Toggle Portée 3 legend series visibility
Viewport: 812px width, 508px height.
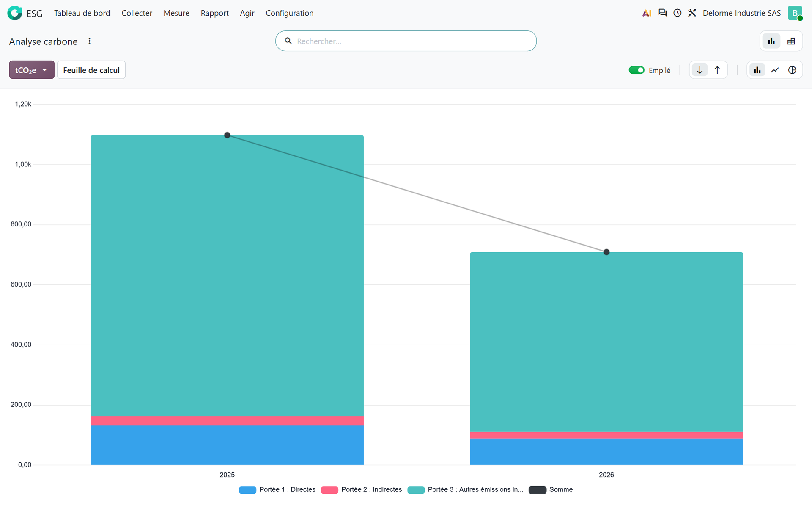[x=465, y=490]
